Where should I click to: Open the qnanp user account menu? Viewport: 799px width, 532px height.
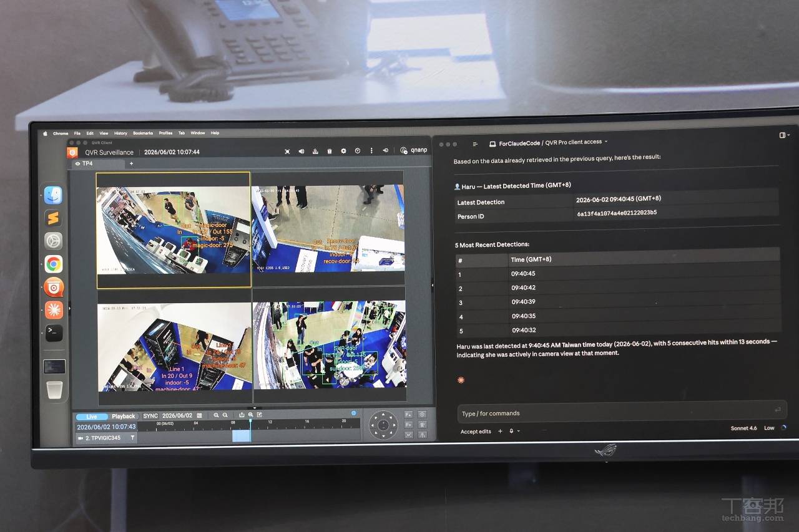click(414, 150)
